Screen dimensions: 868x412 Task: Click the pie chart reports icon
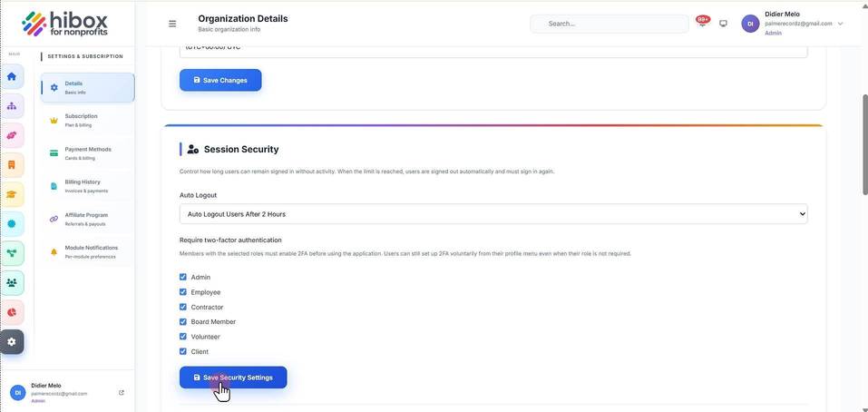coord(12,312)
